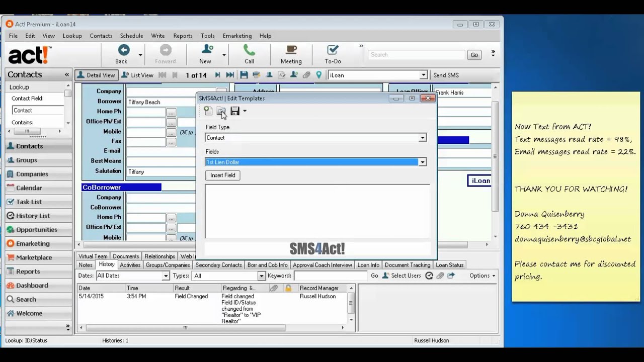Open the Document Tracking tab
The image size is (644, 362).
pos(408,265)
